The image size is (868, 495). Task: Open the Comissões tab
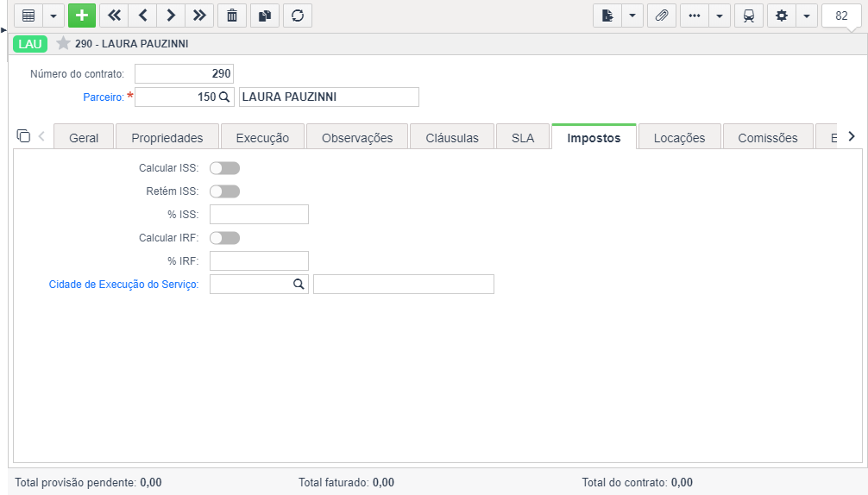[768, 137]
